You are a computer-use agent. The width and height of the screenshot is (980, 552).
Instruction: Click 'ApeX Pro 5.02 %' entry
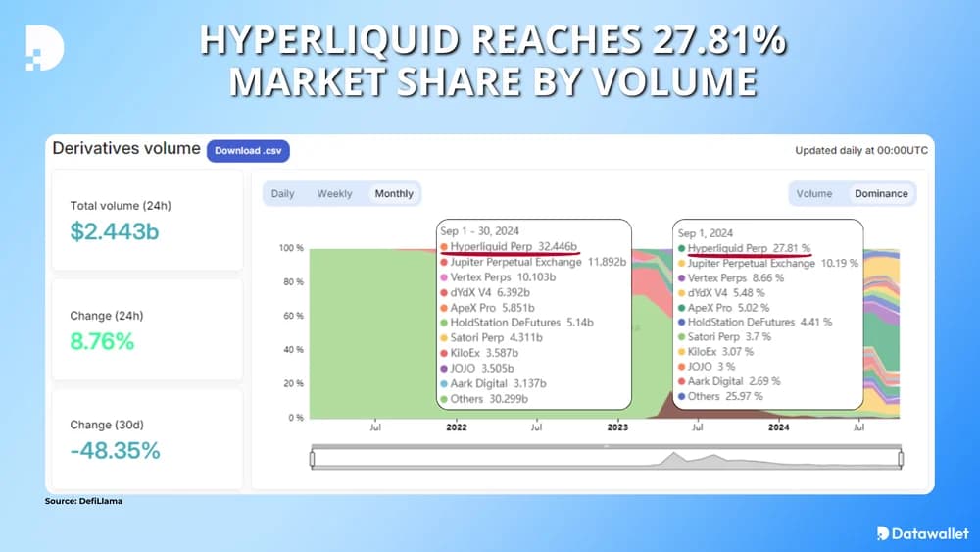(x=724, y=308)
